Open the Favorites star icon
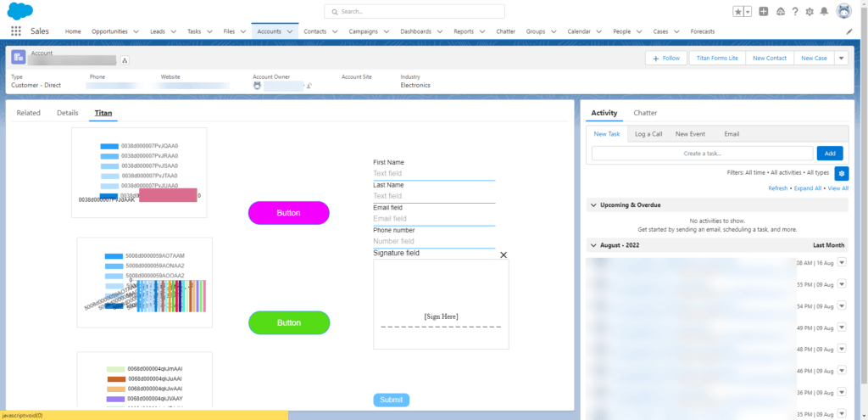 [738, 12]
